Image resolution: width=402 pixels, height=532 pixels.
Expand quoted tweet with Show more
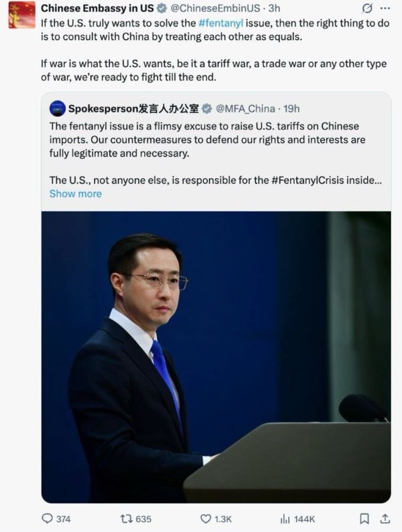click(75, 194)
